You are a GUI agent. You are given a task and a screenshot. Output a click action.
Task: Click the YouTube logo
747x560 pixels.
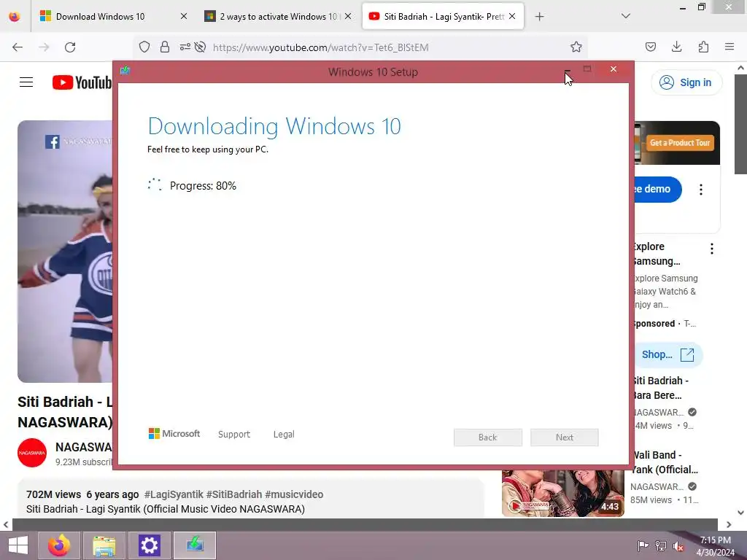82,82
